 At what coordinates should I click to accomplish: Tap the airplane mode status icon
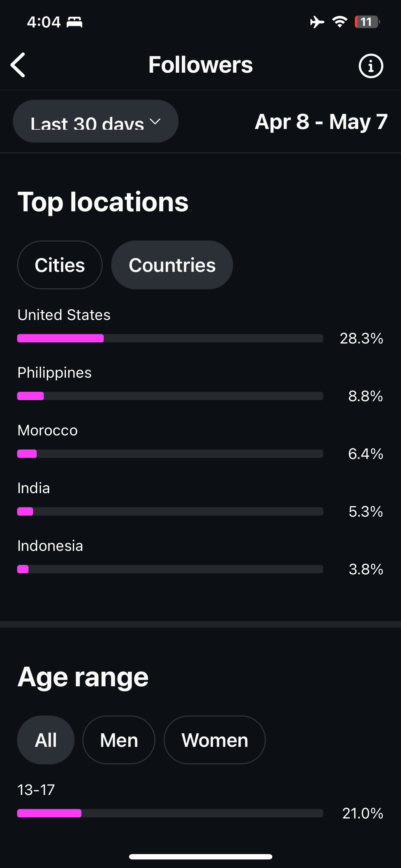317,22
